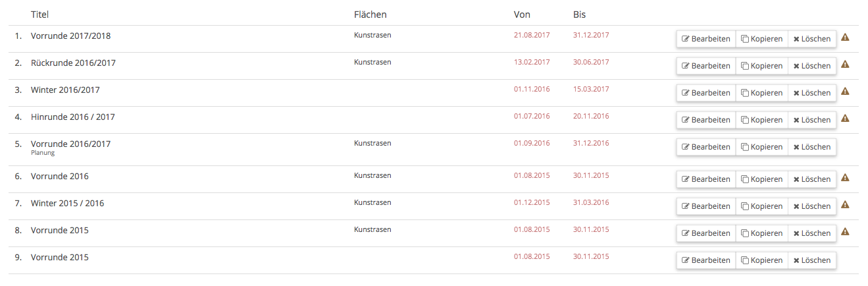Click Löschen for row 9 Vorrunde 2015
The image size is (868, 286).
(812, 260)
